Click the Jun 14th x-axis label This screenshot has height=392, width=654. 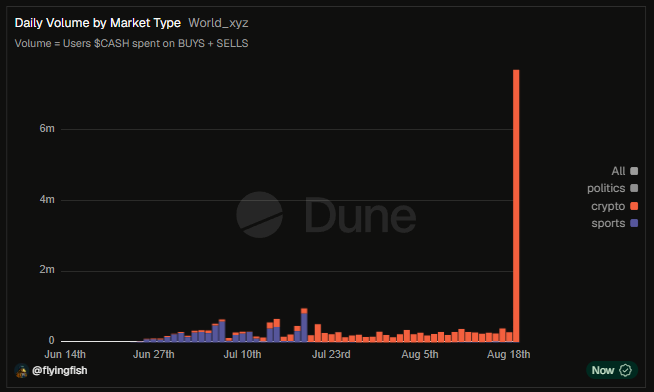coord(65,354)
